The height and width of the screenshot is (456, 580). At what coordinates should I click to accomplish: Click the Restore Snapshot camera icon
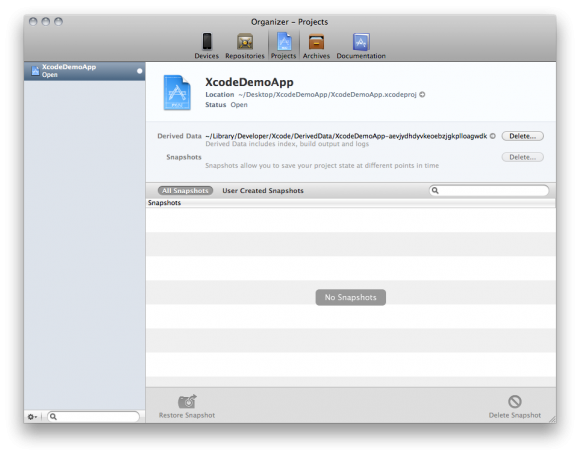pyautogui.click(x=187, y=401)
